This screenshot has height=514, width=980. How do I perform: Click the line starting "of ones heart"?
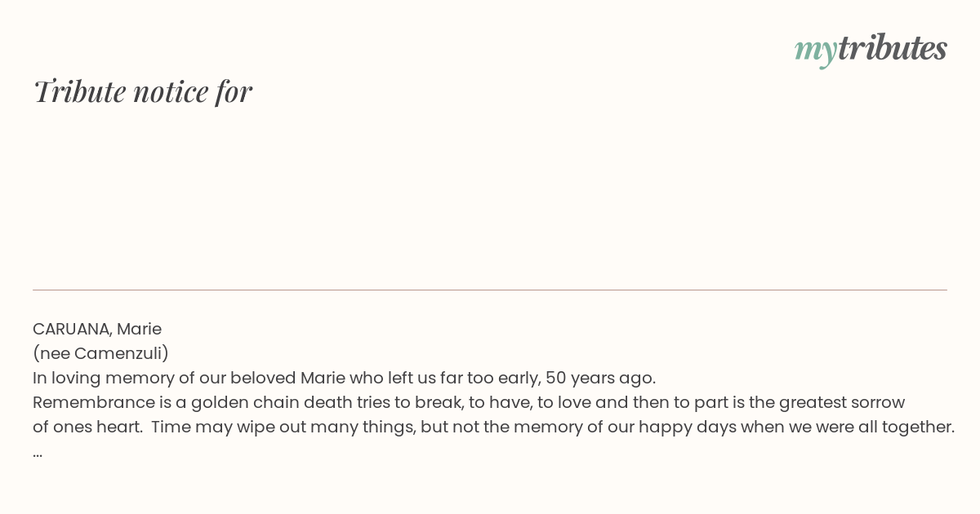click(x=493, y=427)
